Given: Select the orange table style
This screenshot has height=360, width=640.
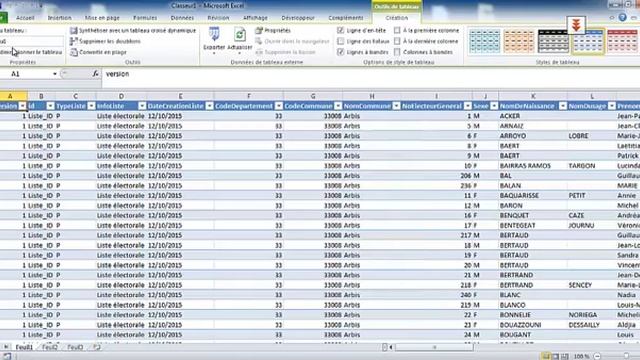Looking at the screenshot, I should pos(519,41).
